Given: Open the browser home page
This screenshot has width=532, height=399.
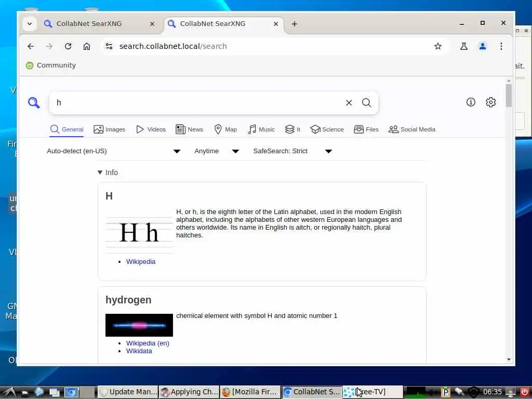Looking at the screenshot, I should pyautogui.click(x=87, y=46).
